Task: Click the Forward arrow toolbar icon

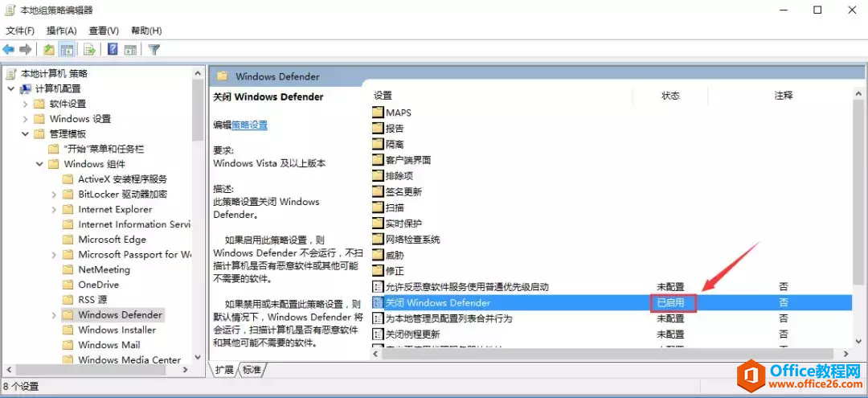Action: pos(25,50)
